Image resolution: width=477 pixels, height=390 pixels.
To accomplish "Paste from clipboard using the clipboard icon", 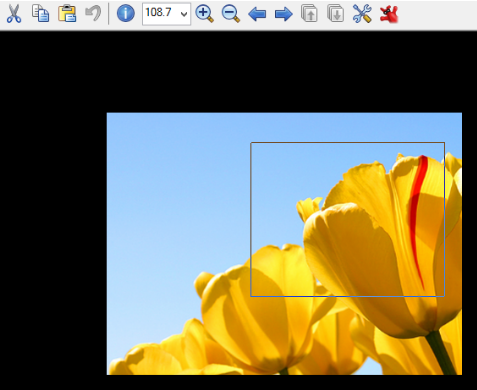I will coord(67,14).
